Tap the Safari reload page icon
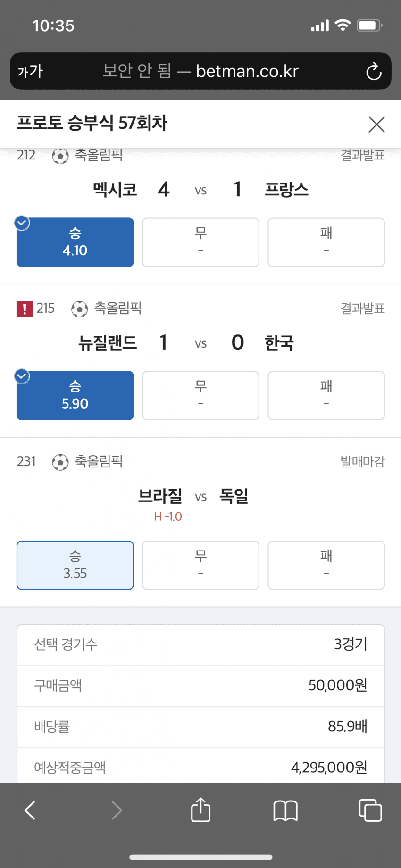The height and width of the screenshot is (868, 401). [x=374, y=72]
